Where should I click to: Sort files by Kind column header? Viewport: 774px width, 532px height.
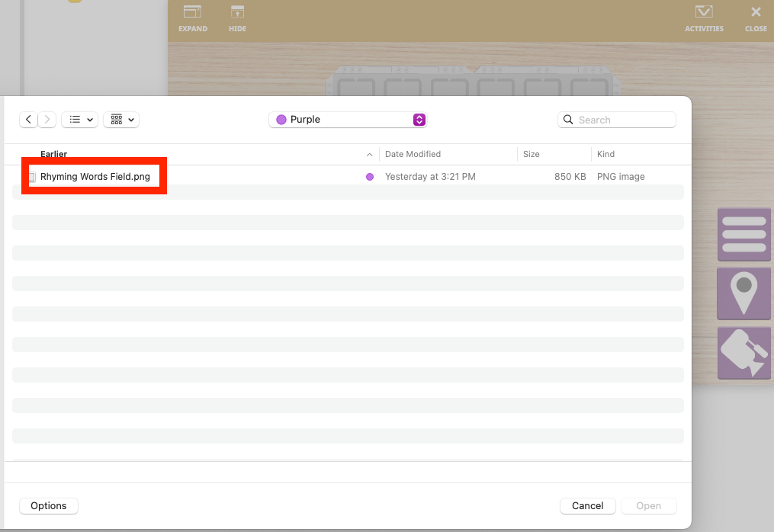(x=605, y=154)
